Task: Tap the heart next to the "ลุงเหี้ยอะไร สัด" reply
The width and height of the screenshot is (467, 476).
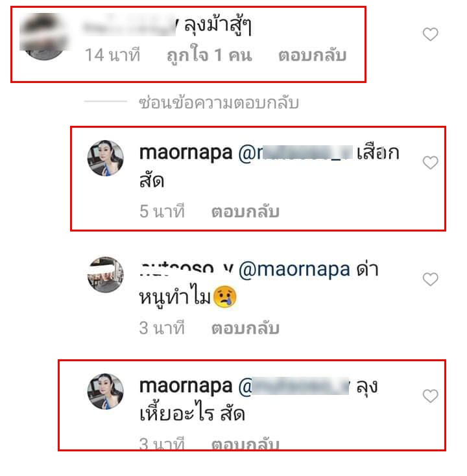Action: pos(430,396)
